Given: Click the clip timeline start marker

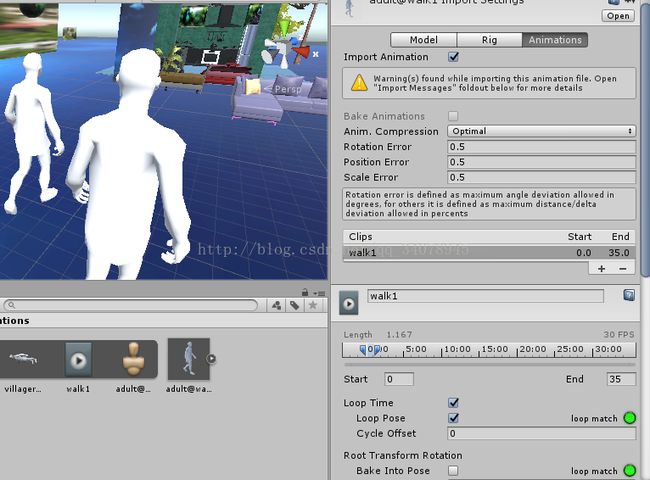Looking at the screenshot, I should coord(363,350).
